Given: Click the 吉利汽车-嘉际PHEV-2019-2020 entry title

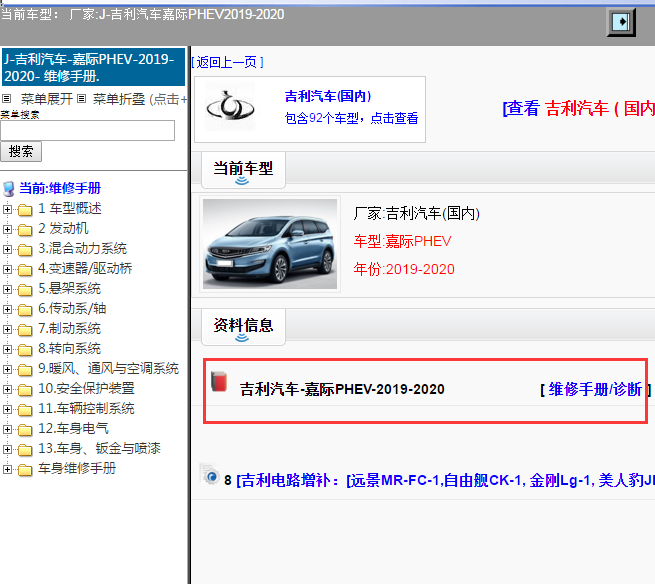Looking at the screenshot, I should click(x=342, y=389).
